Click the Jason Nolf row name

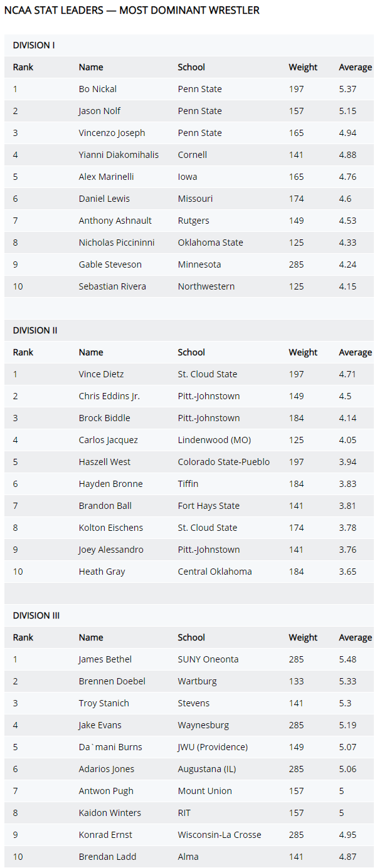click(100, 111)
